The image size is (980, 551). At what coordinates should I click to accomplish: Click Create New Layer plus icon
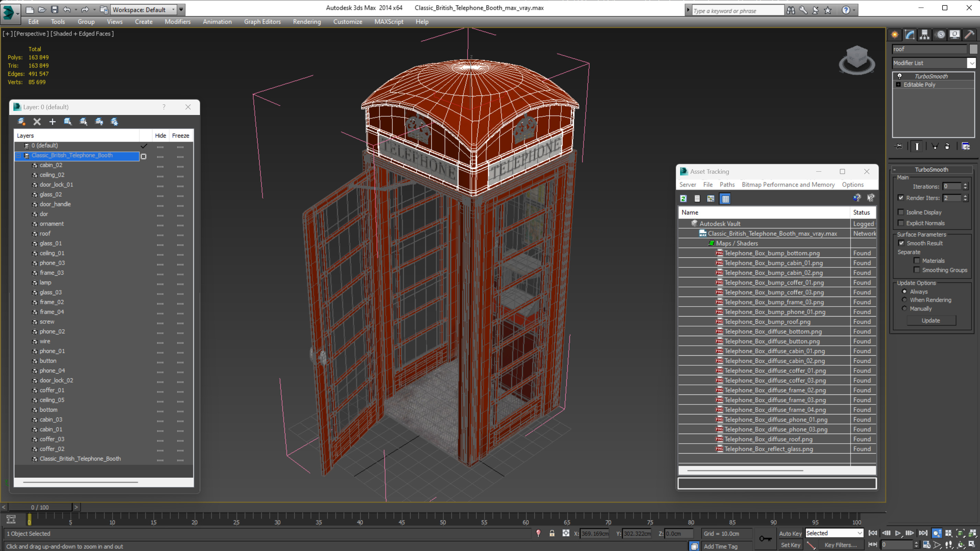pos(53,122)
